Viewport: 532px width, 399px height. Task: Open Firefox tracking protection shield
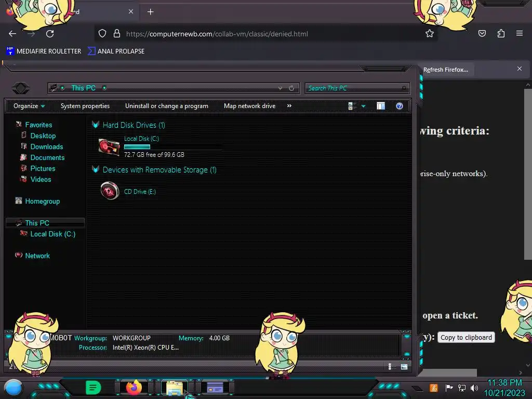(102, 34)
